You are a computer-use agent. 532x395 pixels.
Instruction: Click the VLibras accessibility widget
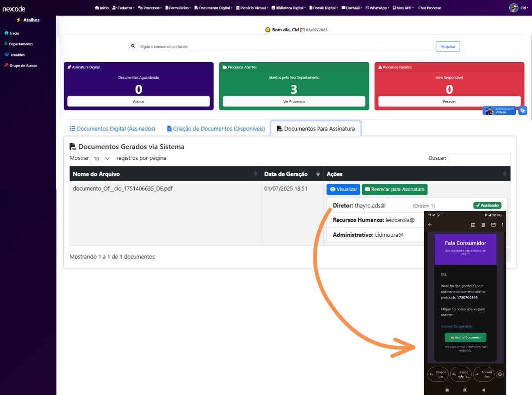pos(499,111)
